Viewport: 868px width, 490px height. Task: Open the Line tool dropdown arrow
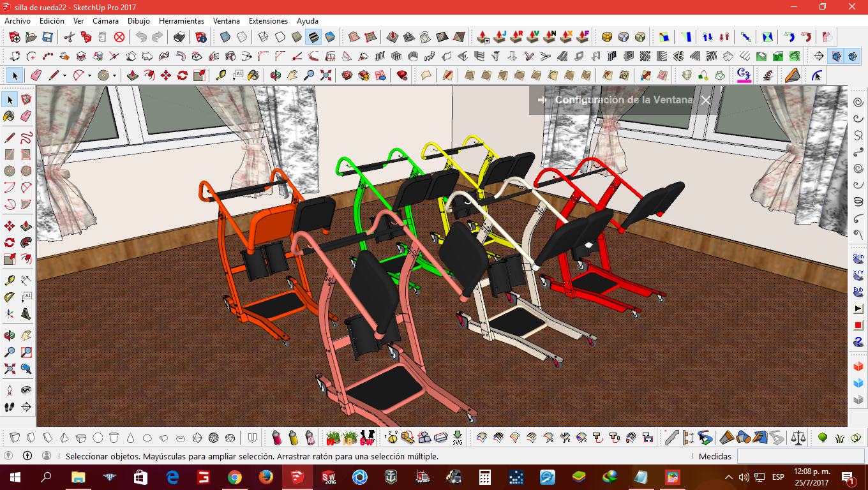coord(64,76)
